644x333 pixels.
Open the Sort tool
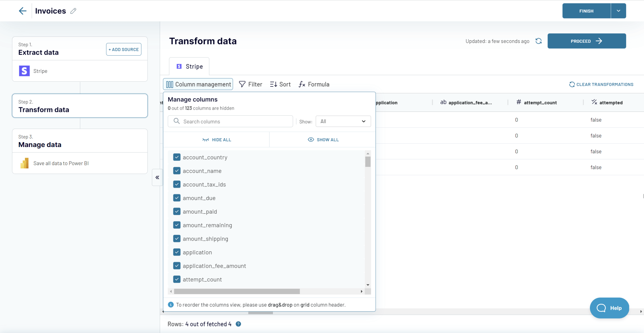point(280,84)
